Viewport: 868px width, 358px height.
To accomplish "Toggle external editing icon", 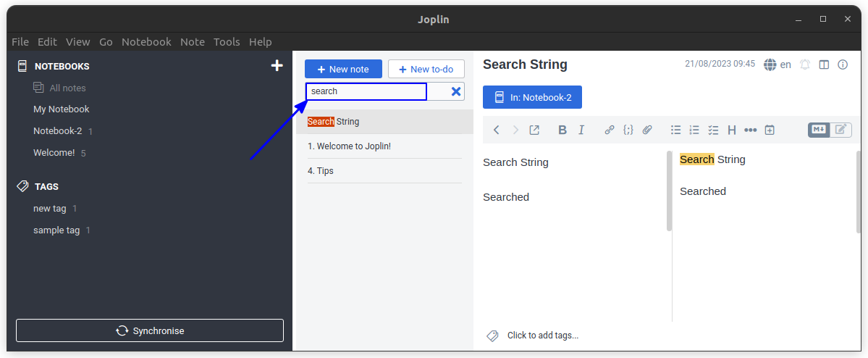I will 534,130.
